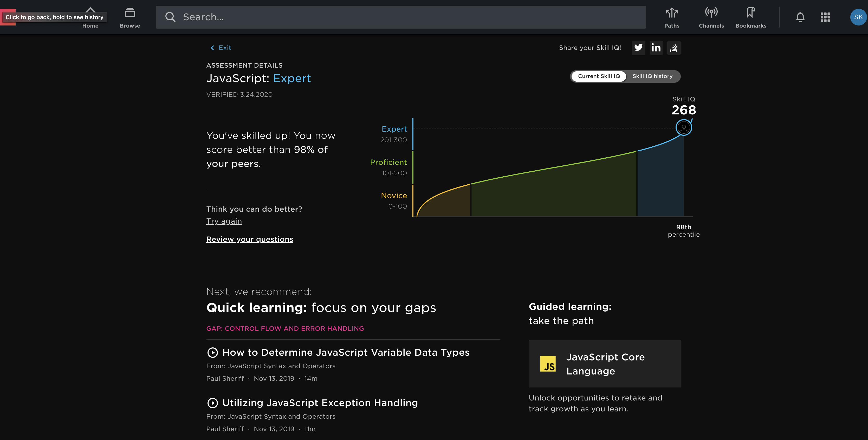868x440 pixels.
Task: Open the Browse menu
Action: [130, 17]
